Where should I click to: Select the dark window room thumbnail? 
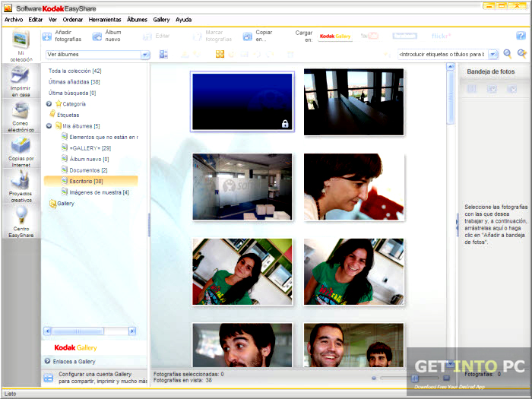[x=354, y=102]
